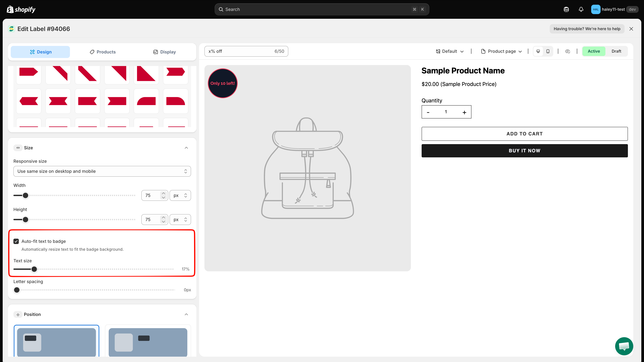Open the Width unit px dropdown
This screenshot has width=644, height=362.
point(180,195)
